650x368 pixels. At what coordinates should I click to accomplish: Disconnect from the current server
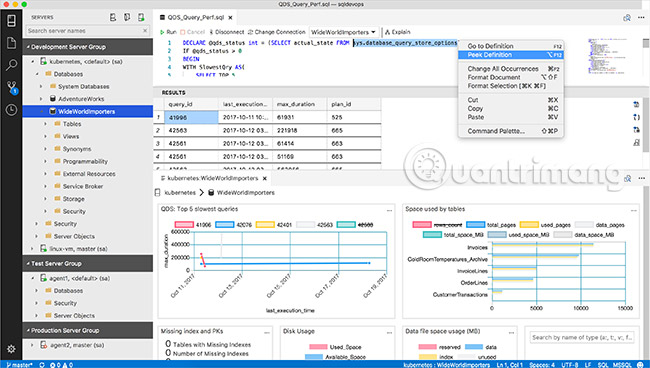[226, 32]
